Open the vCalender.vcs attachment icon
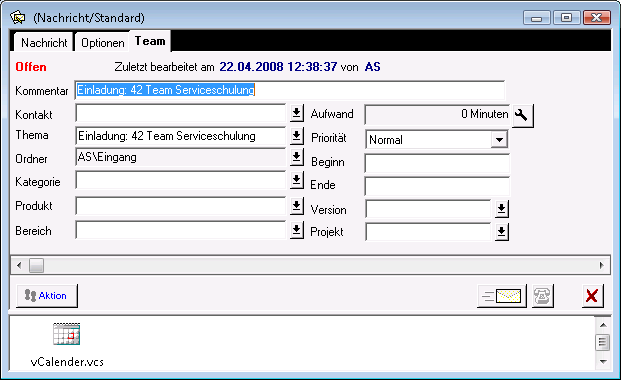Image resolution: width=621 pixels, height=380 pixels. [x=67, y=334]
